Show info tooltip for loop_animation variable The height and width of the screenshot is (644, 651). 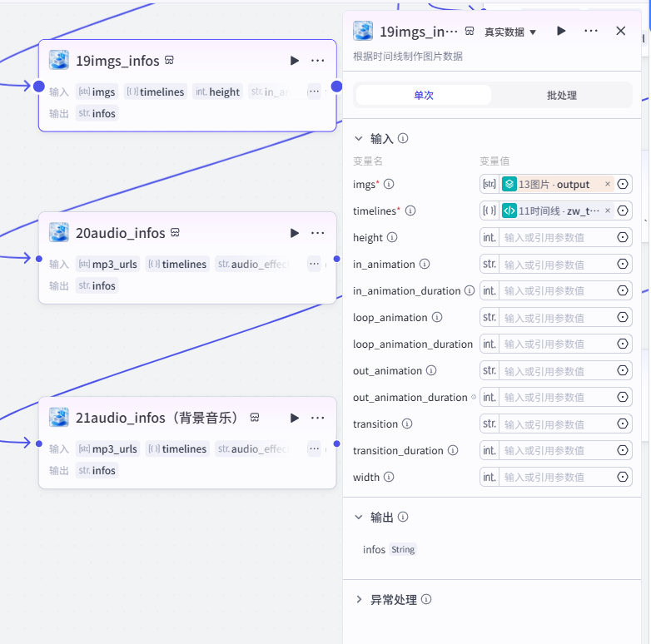(x=437, y=318)
